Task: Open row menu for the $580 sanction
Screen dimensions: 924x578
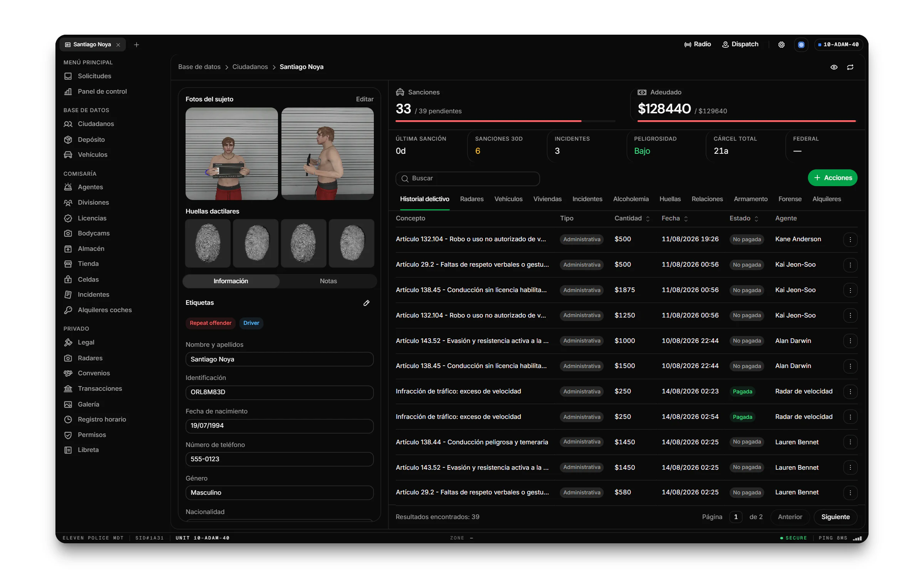Action: (x=850, y=493)
